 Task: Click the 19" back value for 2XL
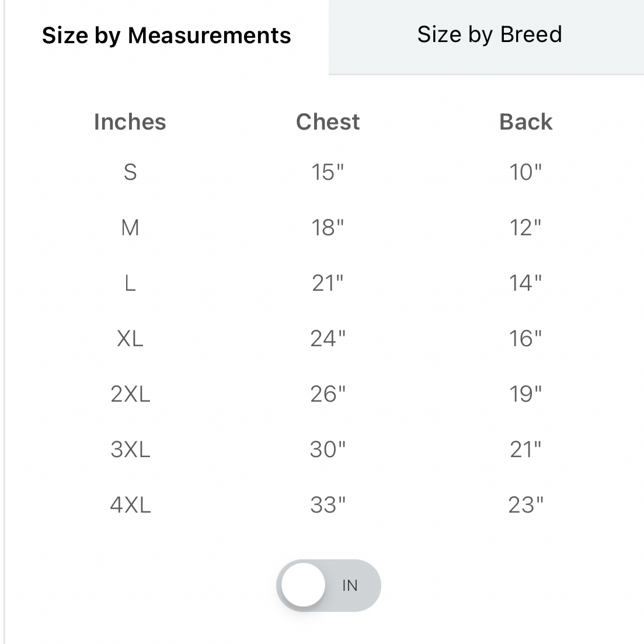(x=525, y=394)
